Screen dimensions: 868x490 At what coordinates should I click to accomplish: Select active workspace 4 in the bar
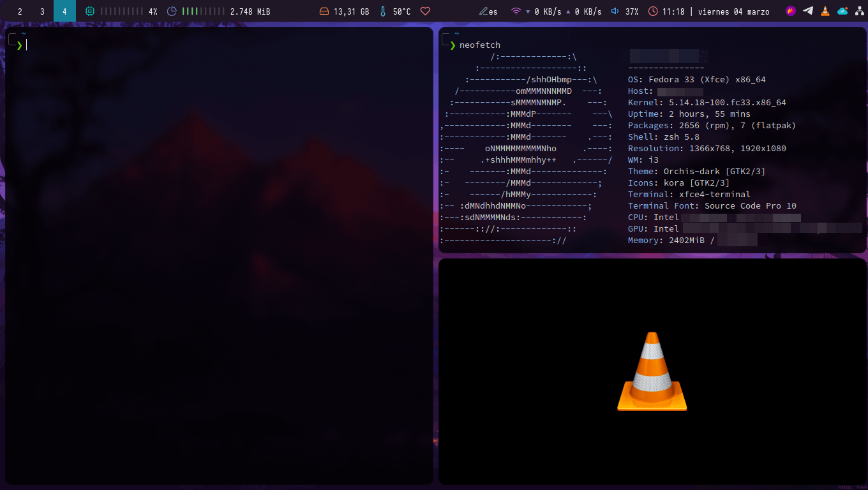[64, 11]
